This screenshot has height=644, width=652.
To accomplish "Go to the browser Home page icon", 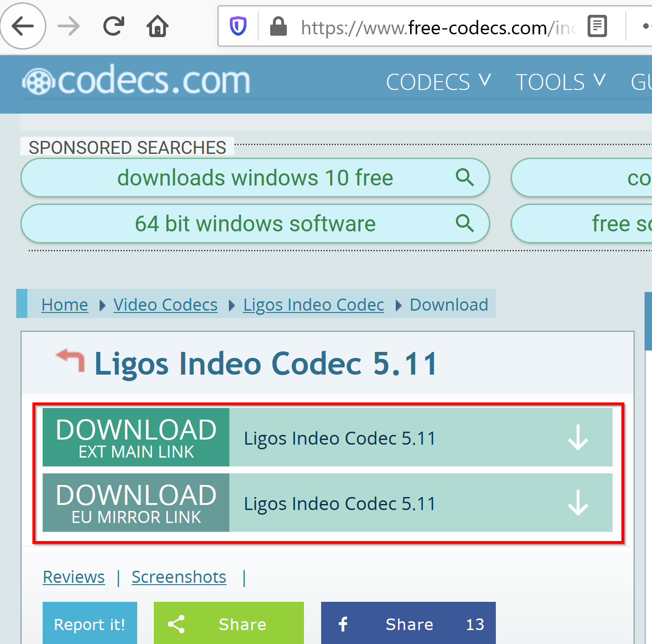I will 158,26.
